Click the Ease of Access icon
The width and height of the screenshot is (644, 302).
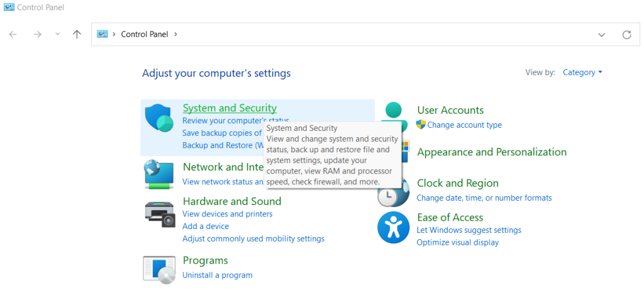click(x=394, y=227)
